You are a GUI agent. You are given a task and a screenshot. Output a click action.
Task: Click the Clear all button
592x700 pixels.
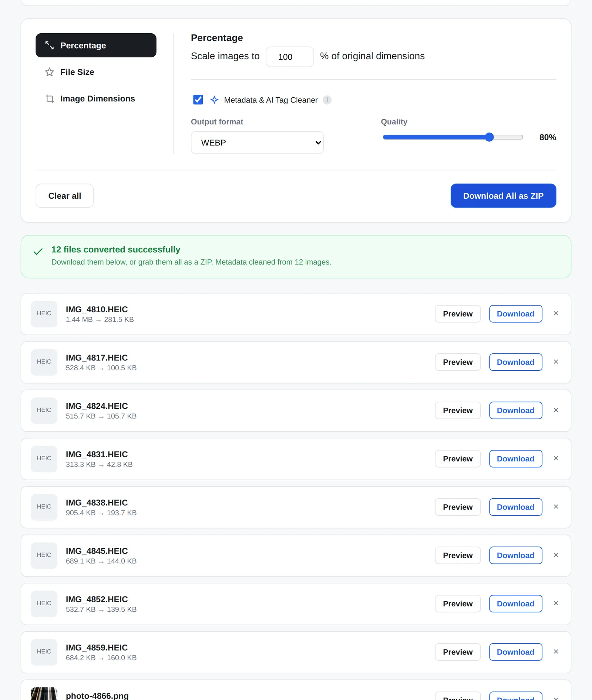point(64,196)
